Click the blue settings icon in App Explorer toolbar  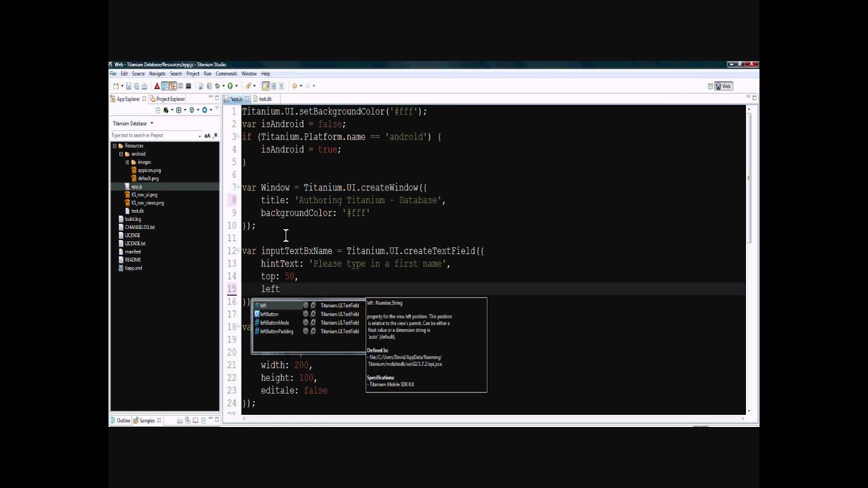[205, 110]
